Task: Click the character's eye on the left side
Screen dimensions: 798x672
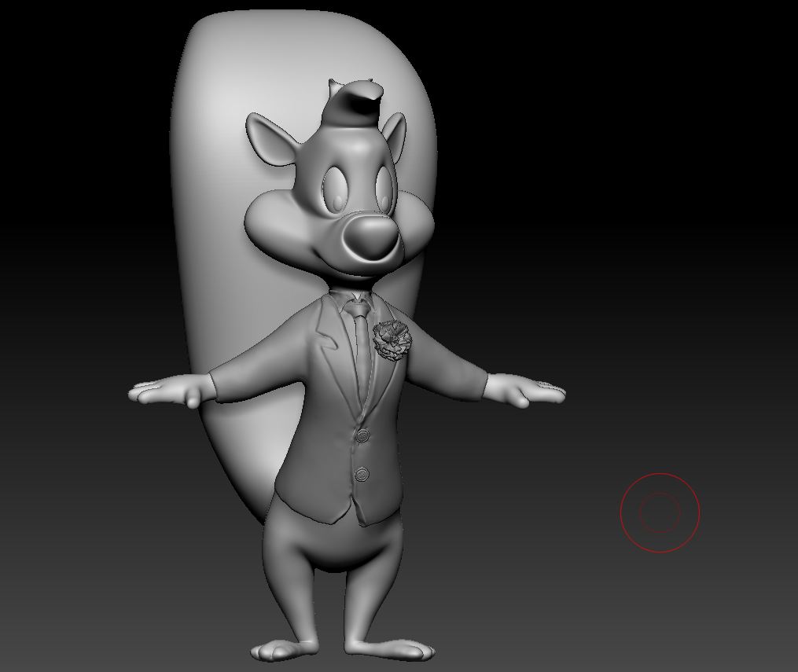Action: [336, 189]
